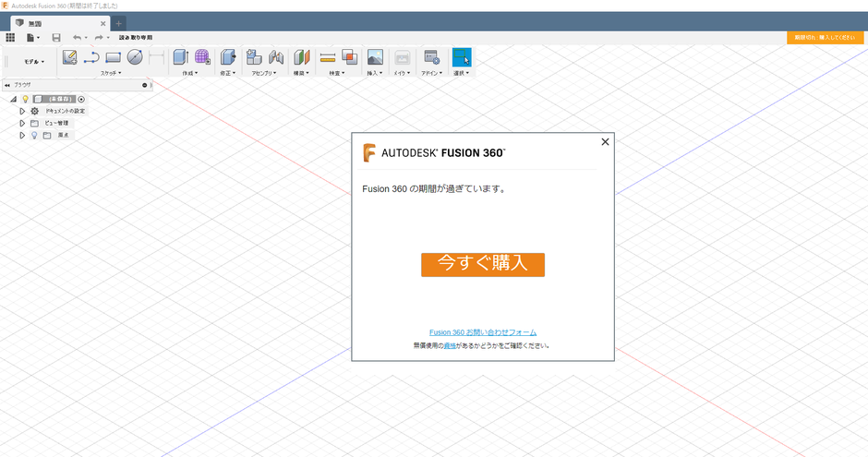The image size is (868, 457).
Task: Click the Browser panel resize grip
Action: (x=151, y=85)
